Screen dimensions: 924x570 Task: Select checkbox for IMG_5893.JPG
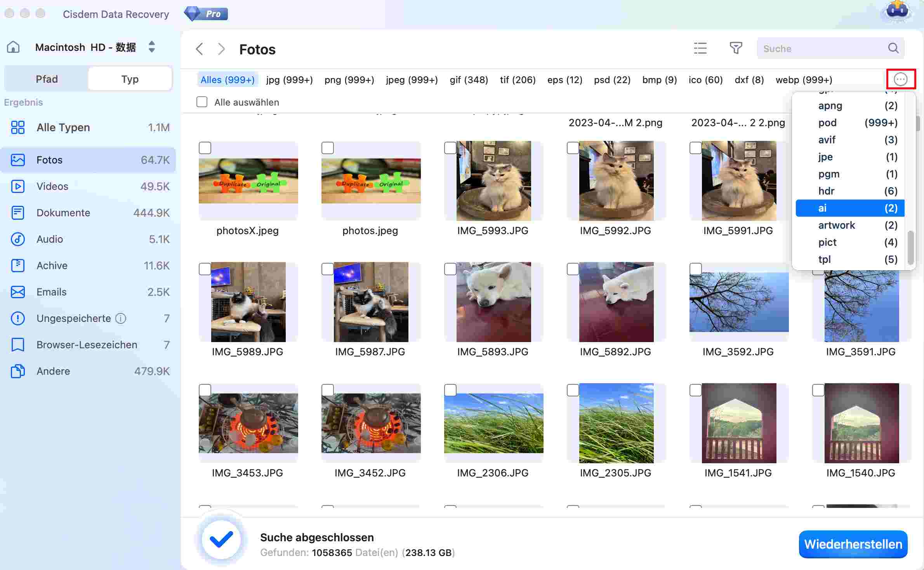pyautogui.click(x=450, y=269)
